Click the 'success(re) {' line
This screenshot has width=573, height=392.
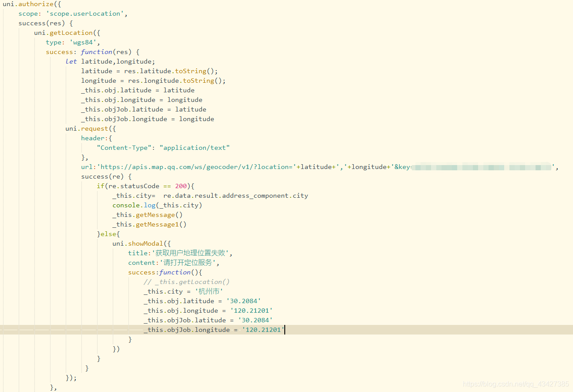(106, 176)
